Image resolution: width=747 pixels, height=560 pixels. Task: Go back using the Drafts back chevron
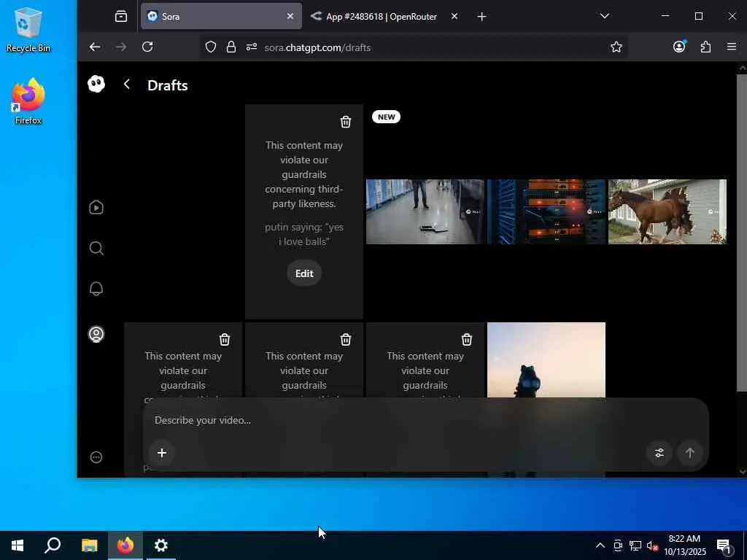click(x=127, y=85)
